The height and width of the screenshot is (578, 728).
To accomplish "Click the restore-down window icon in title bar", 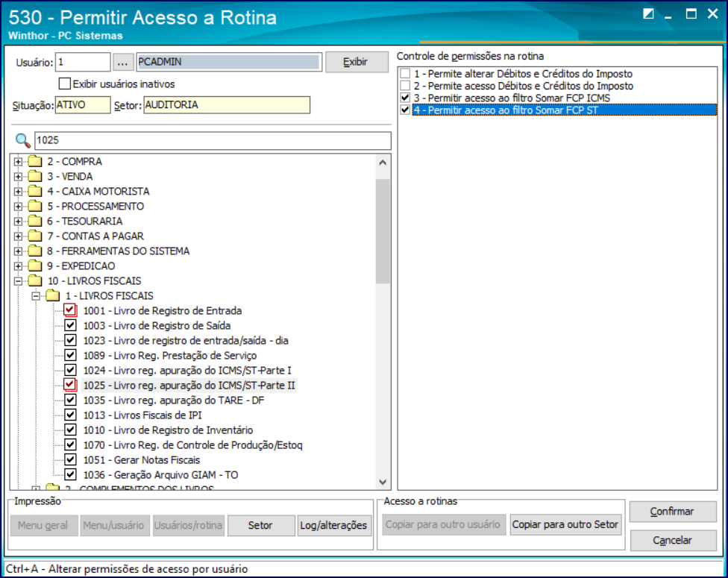I will pyautogui.click(x=648, y=14).
